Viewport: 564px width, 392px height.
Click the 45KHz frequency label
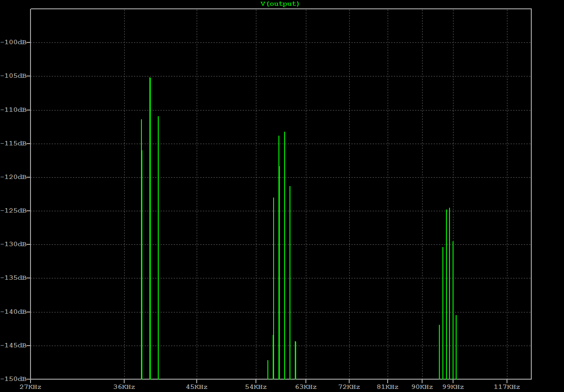[x=197, y=387]
